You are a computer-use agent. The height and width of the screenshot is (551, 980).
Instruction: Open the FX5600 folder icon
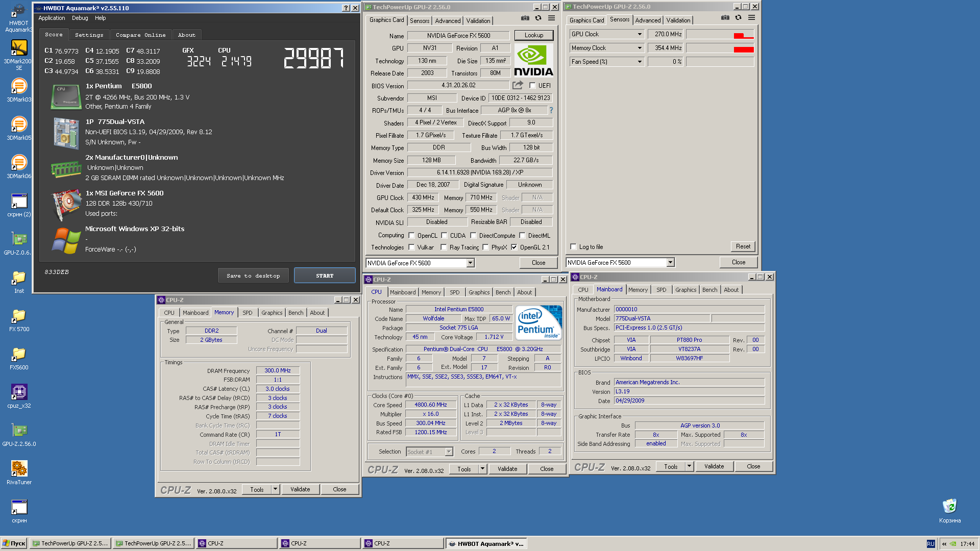(19, 358)
